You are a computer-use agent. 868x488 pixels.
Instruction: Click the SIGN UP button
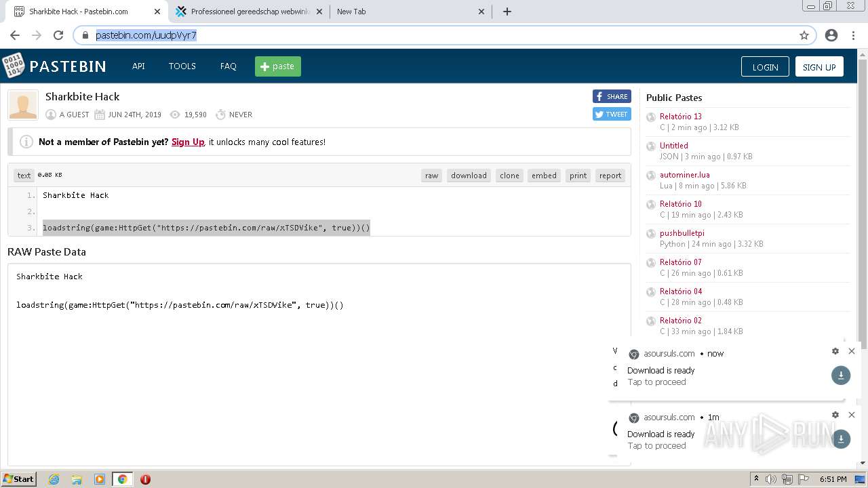tap(819, 66)
